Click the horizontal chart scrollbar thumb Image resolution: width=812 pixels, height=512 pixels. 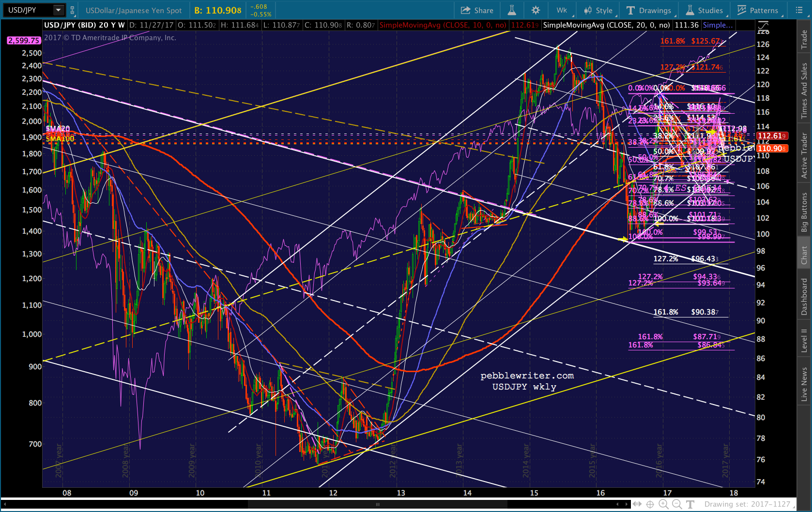(378, 504)
